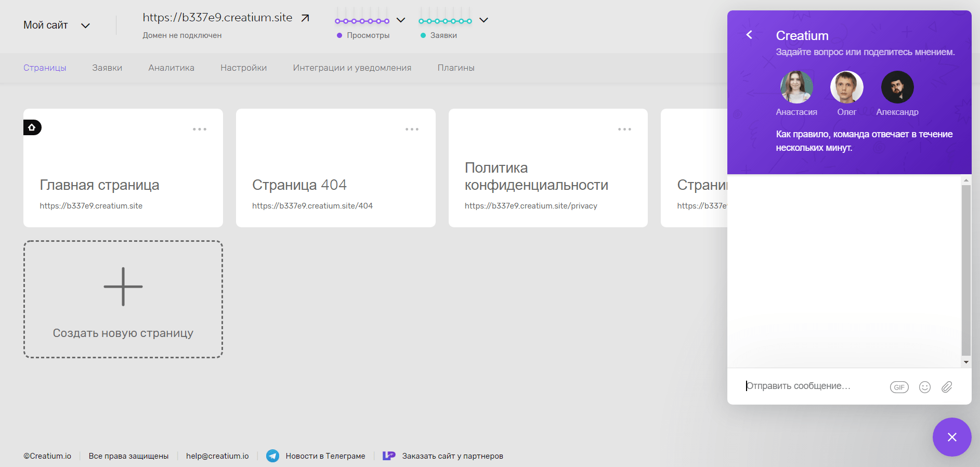This screenshot has height=467, width=980.
Task: Click Александр's avatar in chat
Action: tap(897, 87)
